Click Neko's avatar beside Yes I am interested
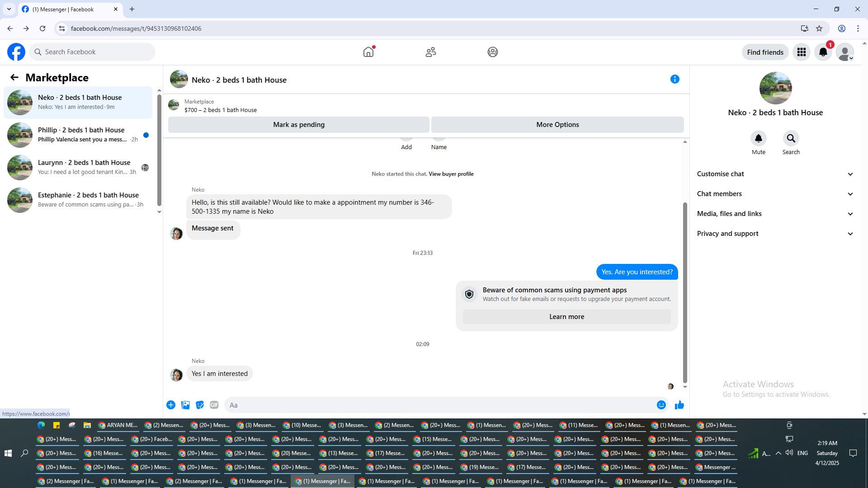The width and height of the screenshot is (868, 488). (176, 375)
